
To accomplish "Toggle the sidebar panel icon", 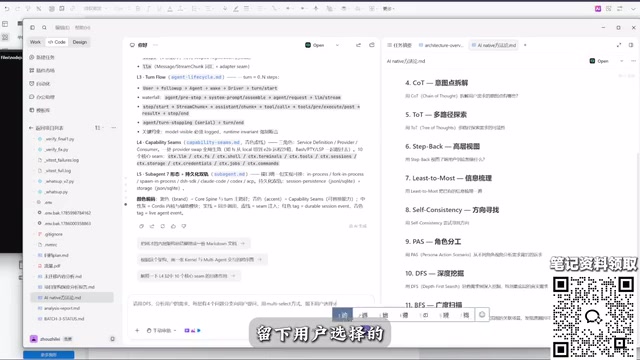I will [x=32, y=27].
